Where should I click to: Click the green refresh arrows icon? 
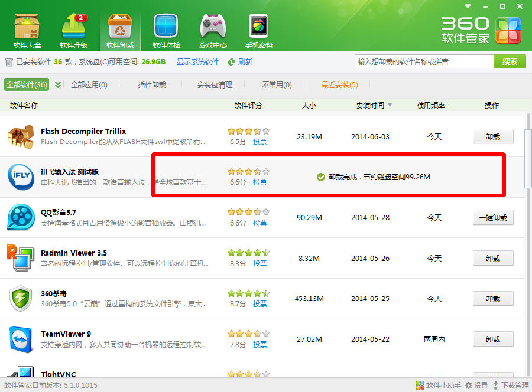(x=231, y=62)
